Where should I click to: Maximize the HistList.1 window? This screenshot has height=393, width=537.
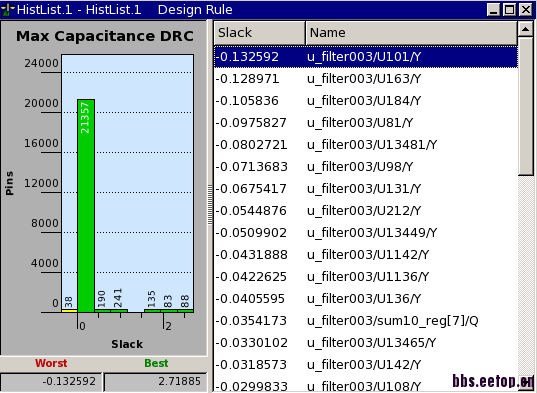pos(510,10)
